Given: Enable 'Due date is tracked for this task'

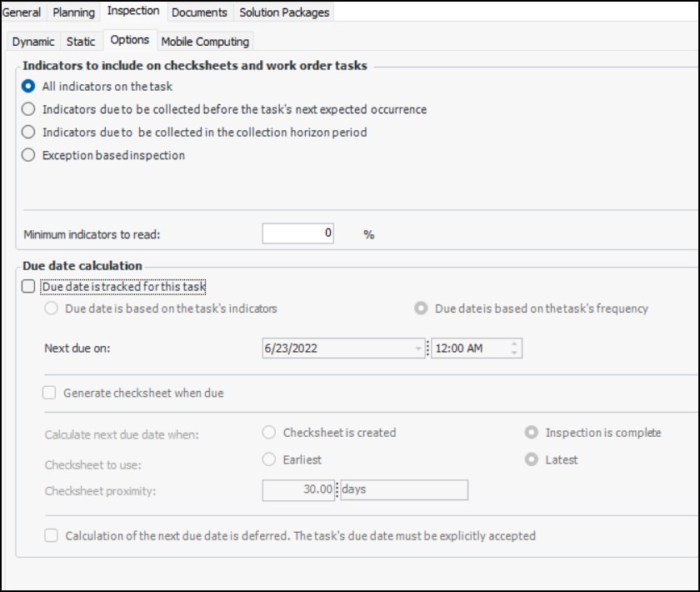Looking at the screenshot, I should click(29, 287).
